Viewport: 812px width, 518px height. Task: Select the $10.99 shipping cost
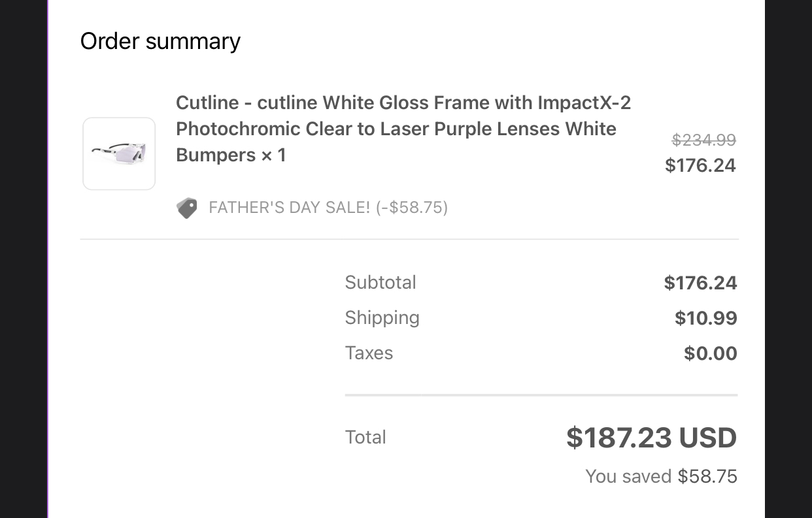click(705, 318)
